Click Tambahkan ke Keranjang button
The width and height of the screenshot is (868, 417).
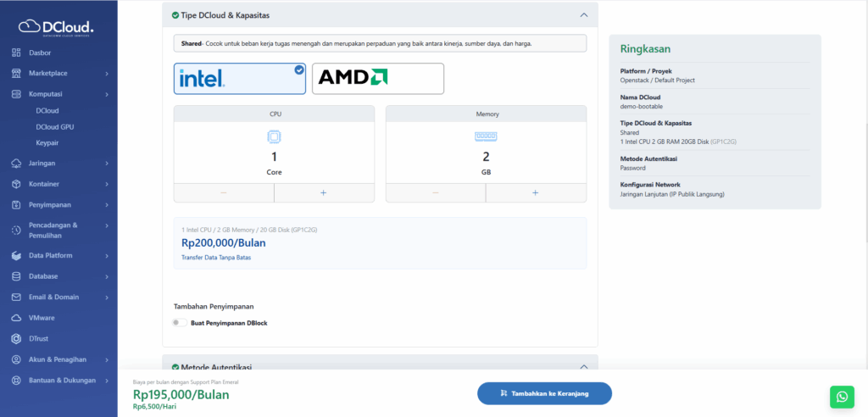[544, 393]
